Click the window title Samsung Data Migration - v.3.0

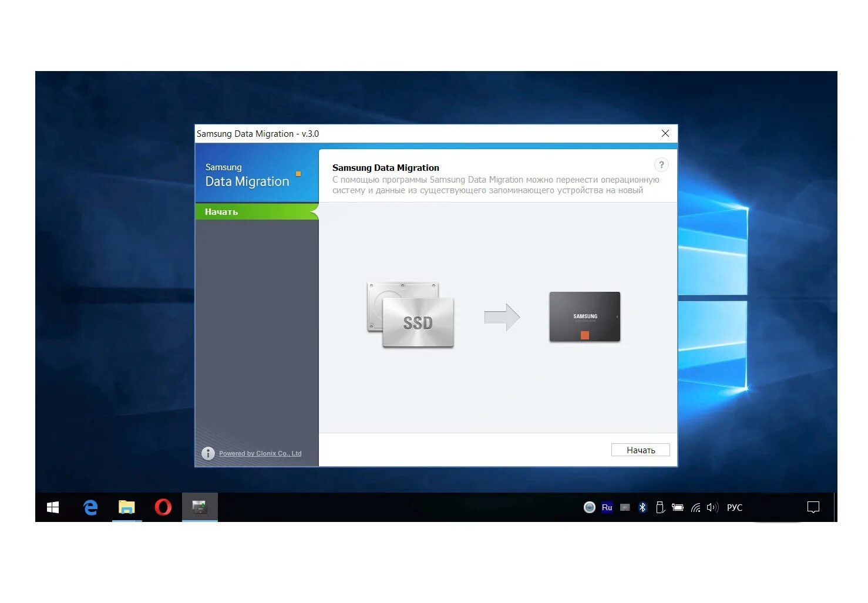258,134
